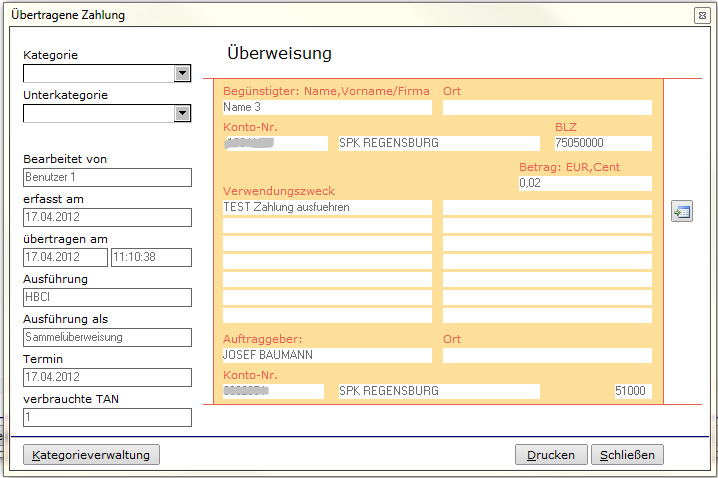Close the Übertragene Zahlung dialog

[x=702, y=16]
